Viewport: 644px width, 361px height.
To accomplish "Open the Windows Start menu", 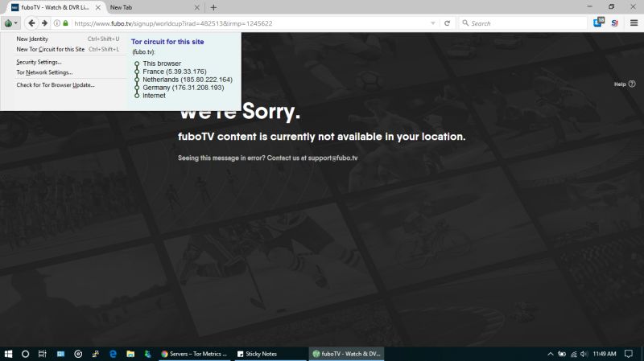I will (8, 354).
